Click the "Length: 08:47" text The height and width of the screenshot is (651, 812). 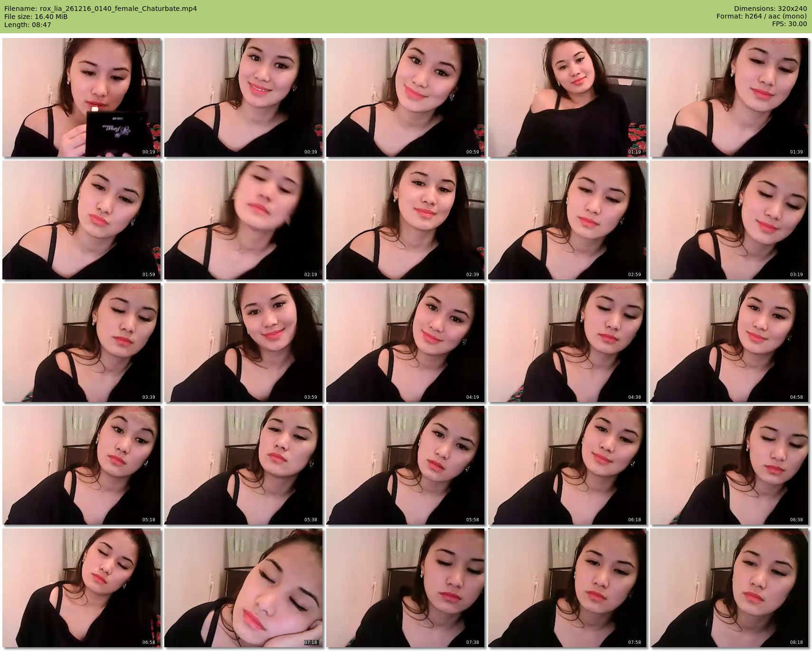pos(28,25)
